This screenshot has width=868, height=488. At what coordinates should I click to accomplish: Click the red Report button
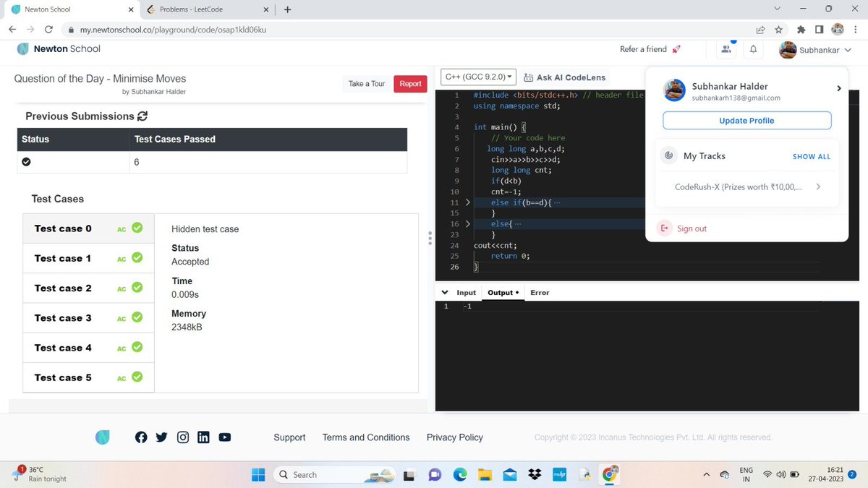coord(410,84)
